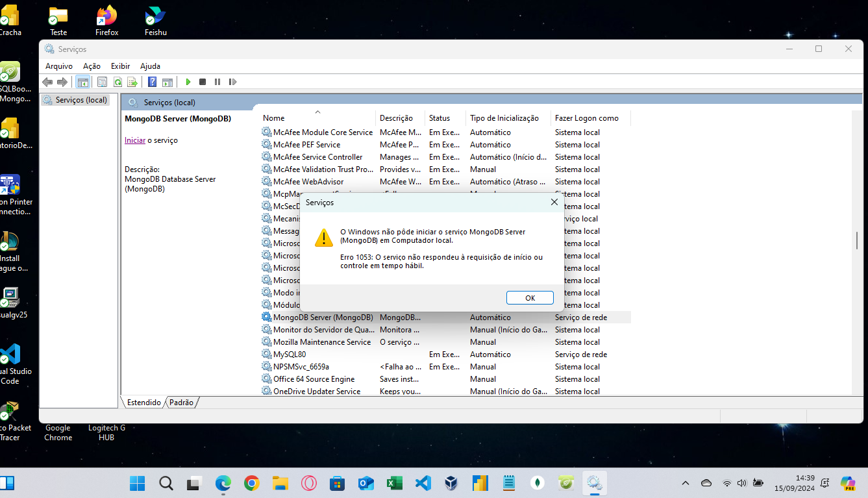
Task: Sort by Tipo de Inicialização column header
Action: pyautogui.click(x=508, y=118)
